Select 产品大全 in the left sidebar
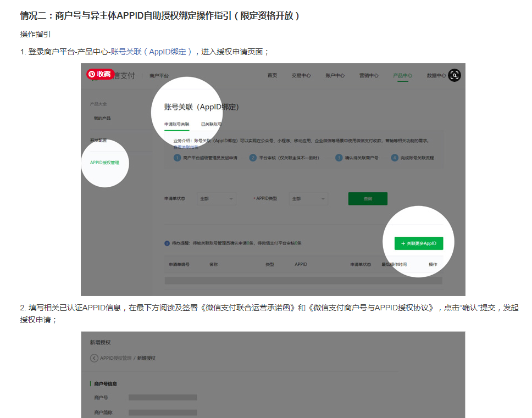The width and height of the screenshot is (532, 418). click(x=98, y=104)
